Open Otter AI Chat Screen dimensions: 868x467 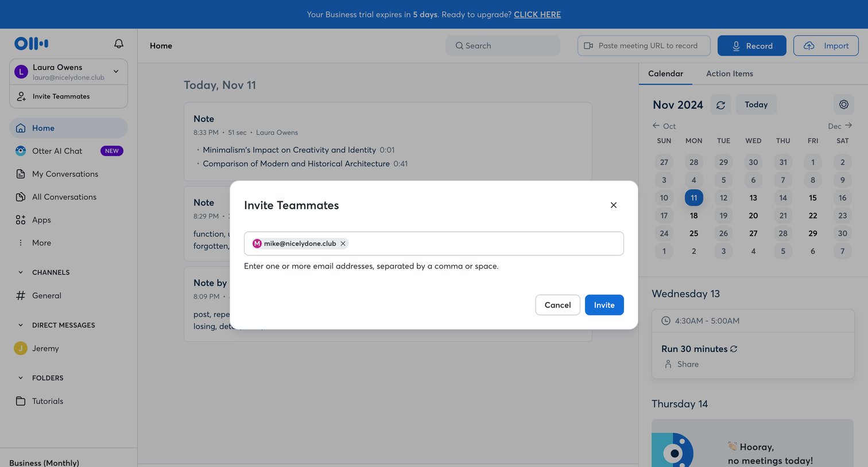(68, 151)
